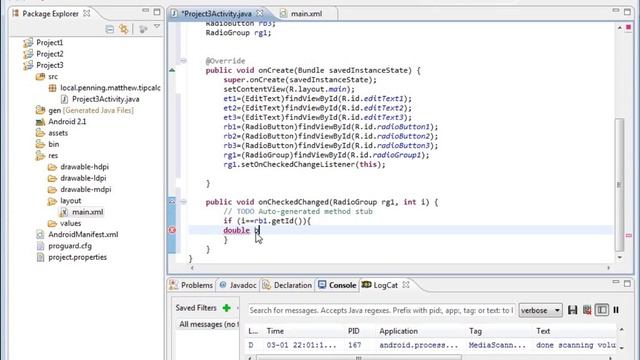Open AndroidManifest.xml file
The width and height of the screenshot is (640, 360).
[83, 235]
